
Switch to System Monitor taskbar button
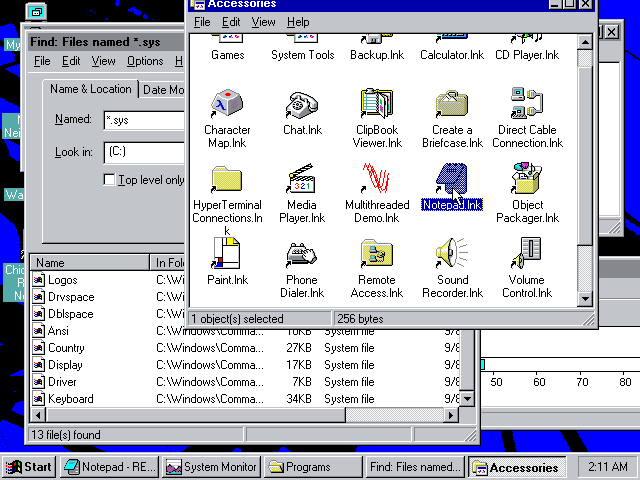(211, 467)
